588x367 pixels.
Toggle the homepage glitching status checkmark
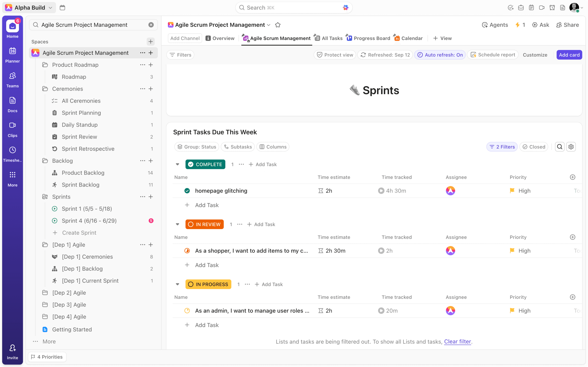[x=187, y=191]
